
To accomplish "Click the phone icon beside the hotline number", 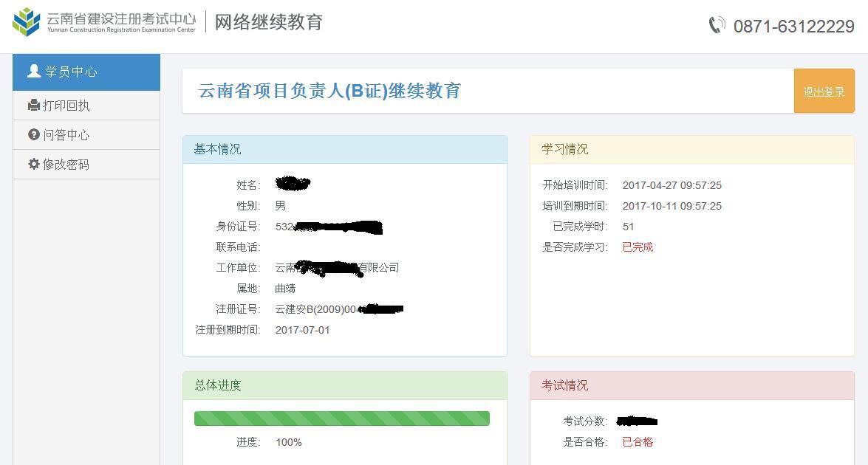I will pos(717,26).
